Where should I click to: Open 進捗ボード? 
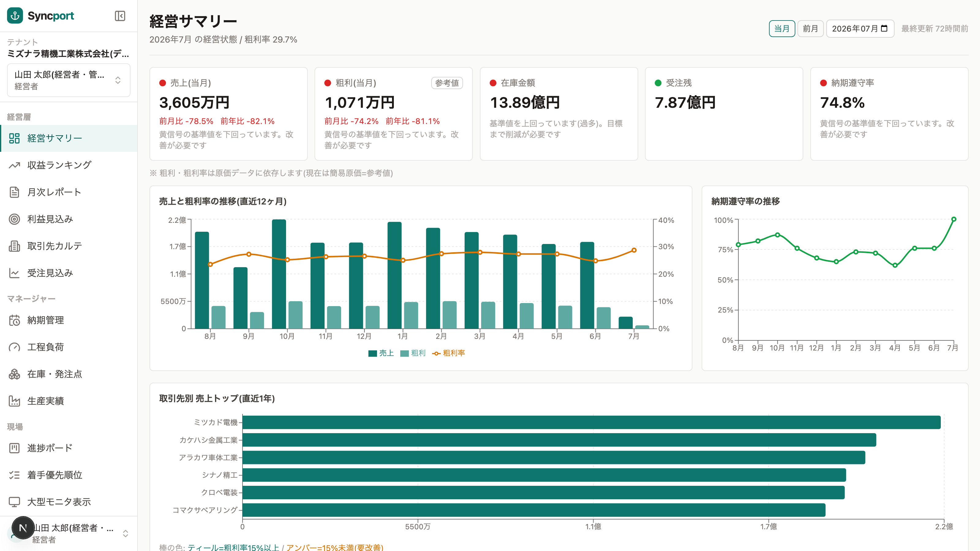tap(69, 448)
